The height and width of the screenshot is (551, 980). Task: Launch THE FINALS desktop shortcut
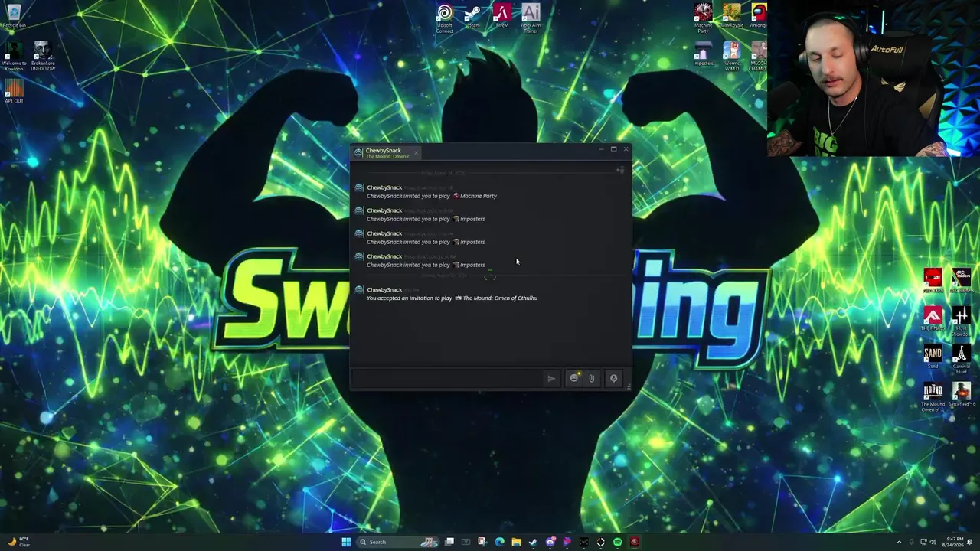coord(933,319)
